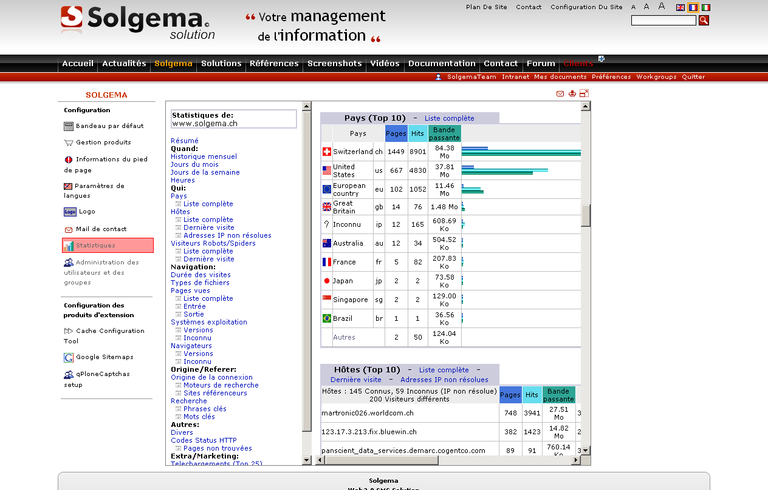Switch site language using the English flag

[x=681, y=7]
